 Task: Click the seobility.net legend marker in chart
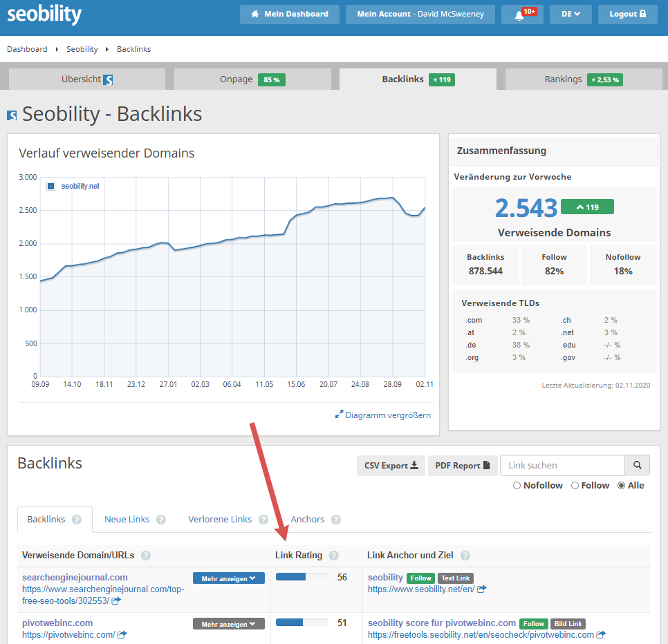click(x=50, y=186)
